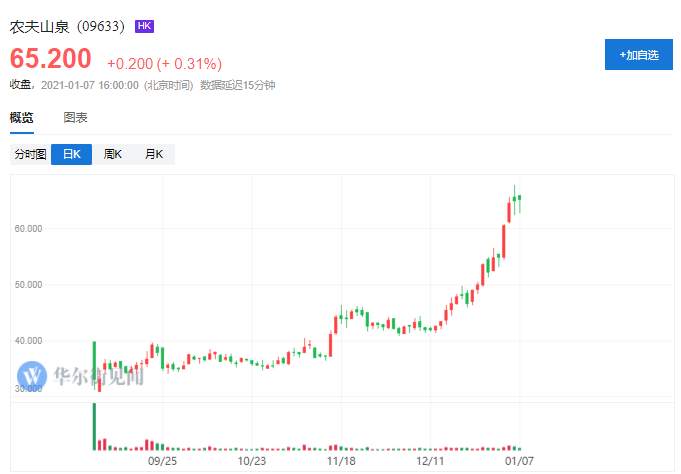Click the 60.000 price axis label
681x474 pixels.
(x=28, y=229)
